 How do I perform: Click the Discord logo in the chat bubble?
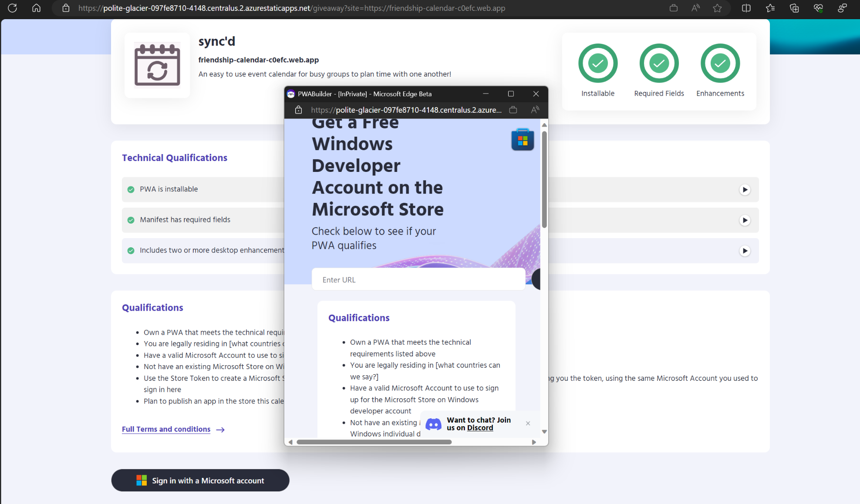[433, 424]
